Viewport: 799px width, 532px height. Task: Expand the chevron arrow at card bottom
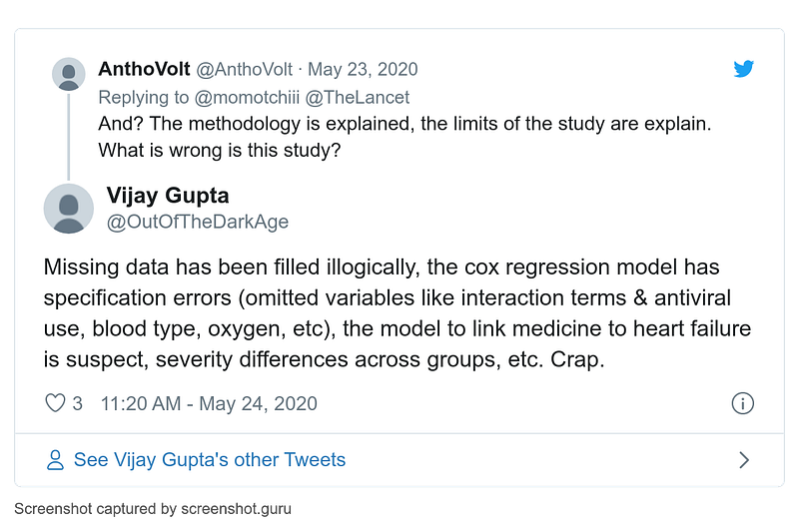coord(743,460)
